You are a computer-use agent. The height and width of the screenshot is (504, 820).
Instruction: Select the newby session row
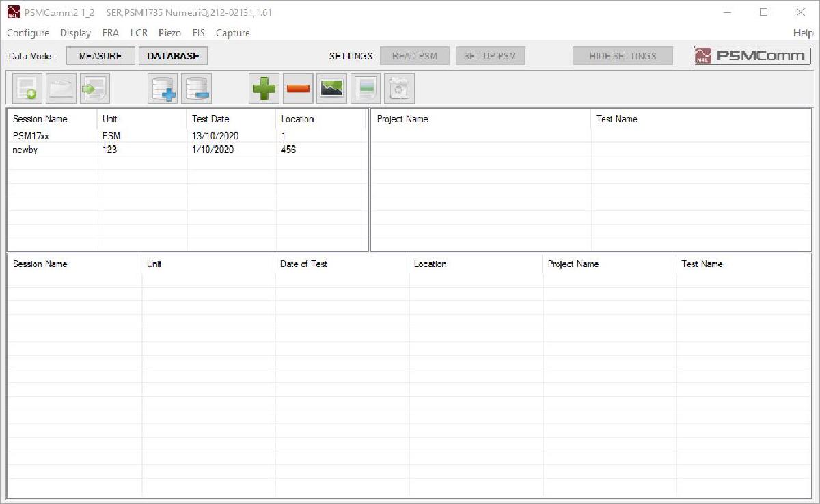(x=52, y=150)
